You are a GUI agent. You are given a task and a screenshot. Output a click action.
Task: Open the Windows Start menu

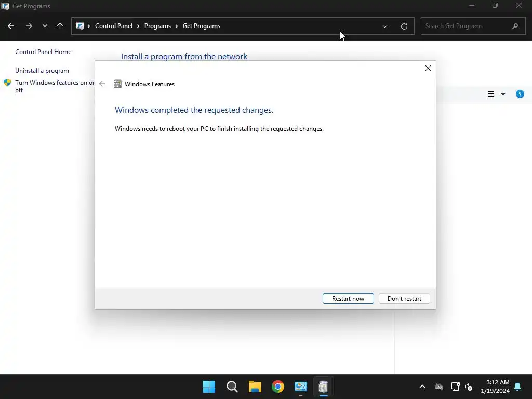click(209, 387)
